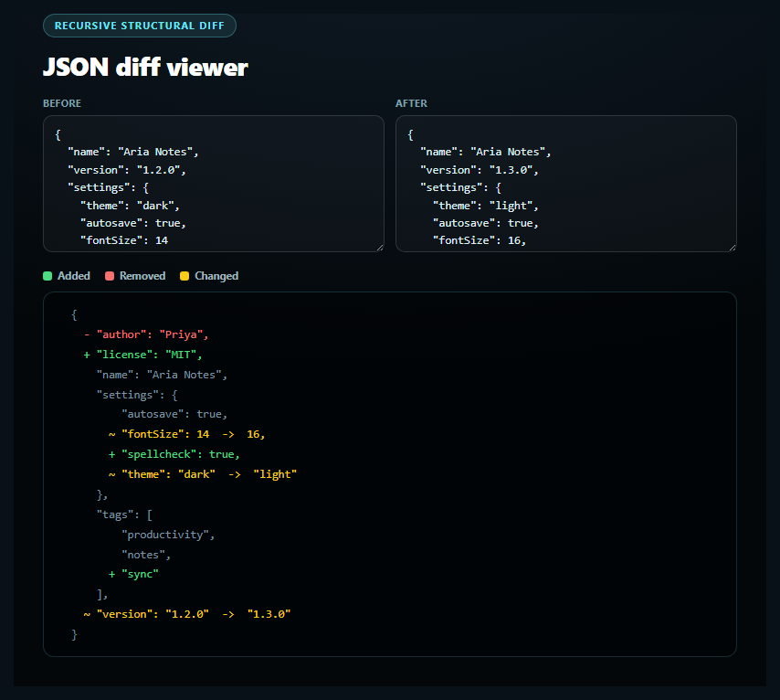
Task: Click the JSON diff viewer heading
Action: (145, 68)
